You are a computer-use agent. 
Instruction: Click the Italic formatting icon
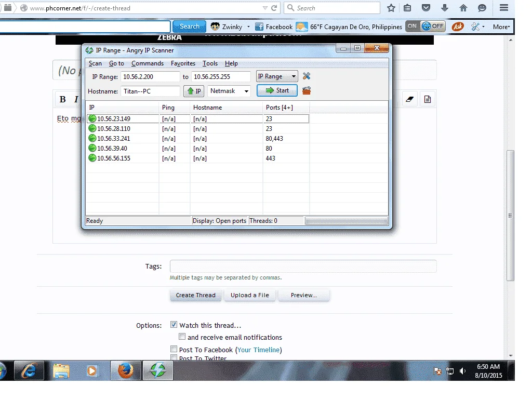(x=76, y=99)
